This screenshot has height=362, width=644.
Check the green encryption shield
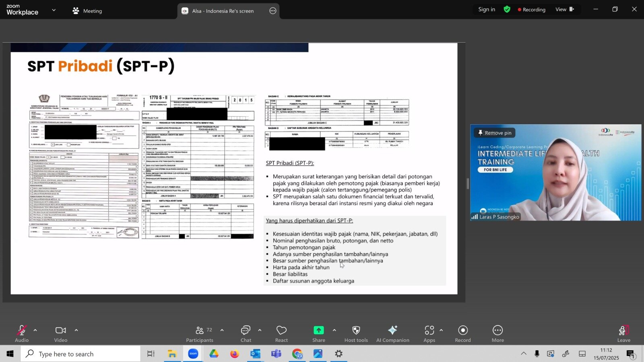[507, 9]
